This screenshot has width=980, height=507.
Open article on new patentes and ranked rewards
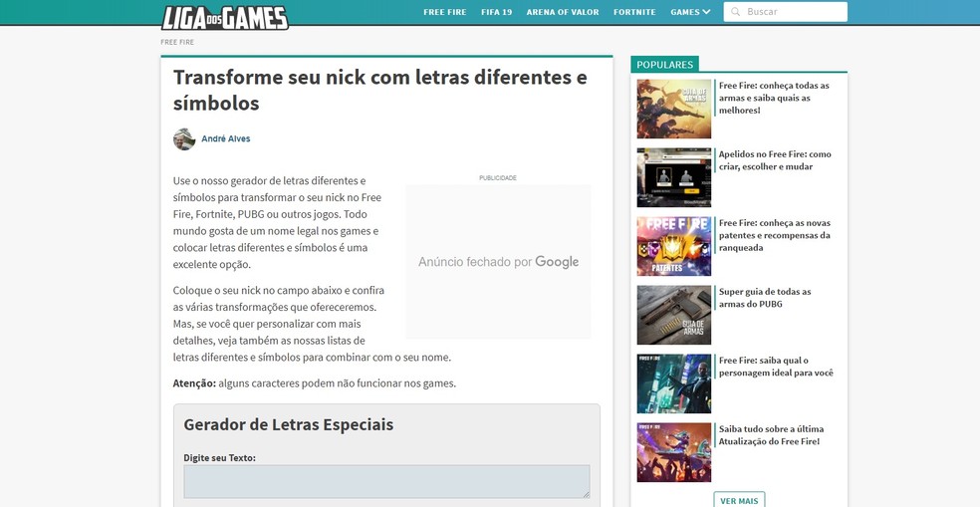[775, 235]
